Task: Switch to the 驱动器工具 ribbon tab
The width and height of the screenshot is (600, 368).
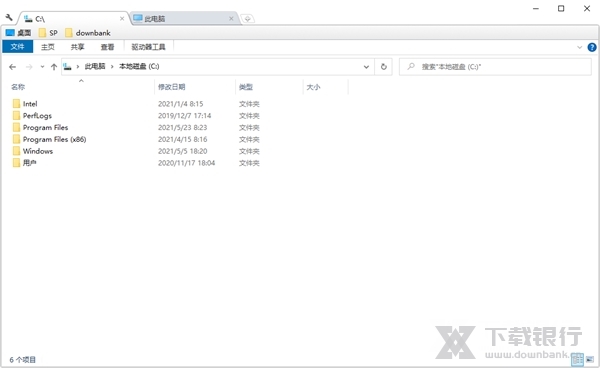Action: click(148, 47)
